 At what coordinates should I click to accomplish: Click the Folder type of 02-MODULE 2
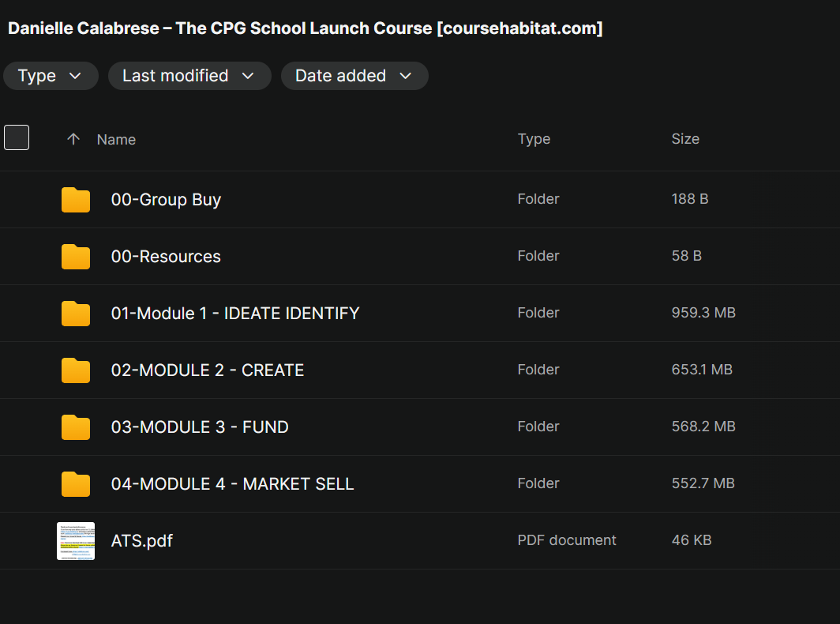coord(538,370)
